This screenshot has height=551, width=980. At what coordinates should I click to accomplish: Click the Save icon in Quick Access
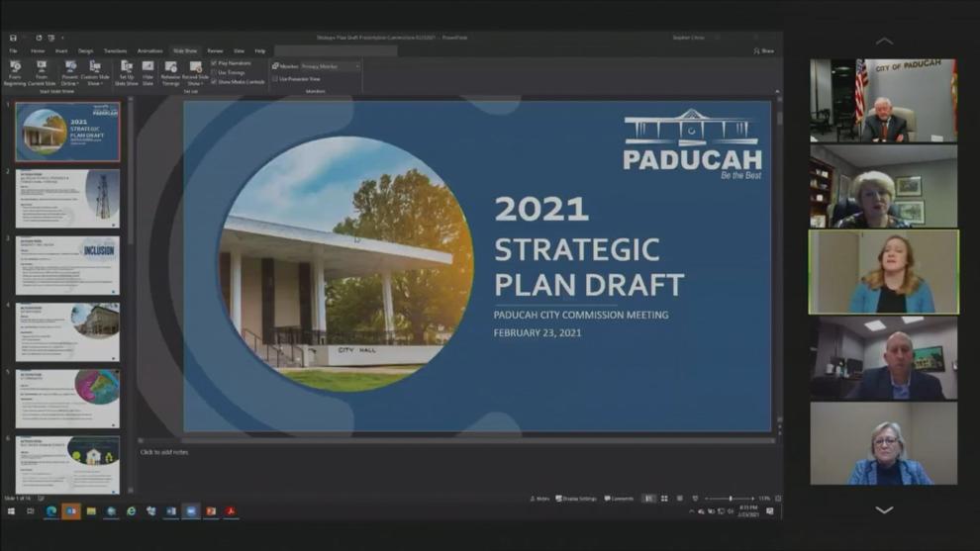(13, 38)
